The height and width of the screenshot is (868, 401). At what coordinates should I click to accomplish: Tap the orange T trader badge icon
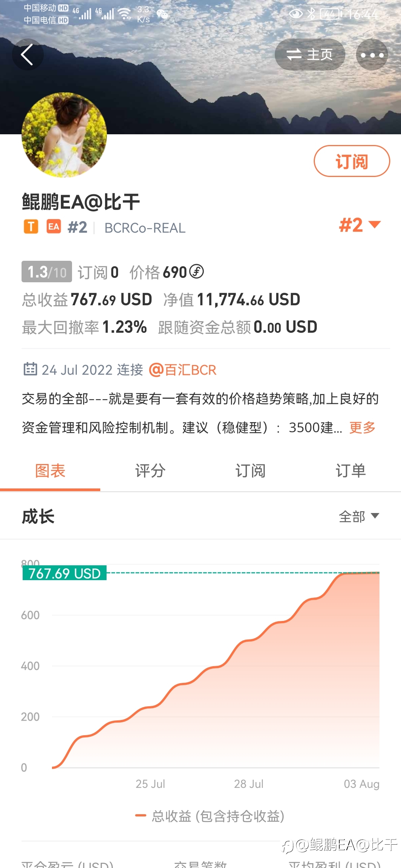pos(31,227)
